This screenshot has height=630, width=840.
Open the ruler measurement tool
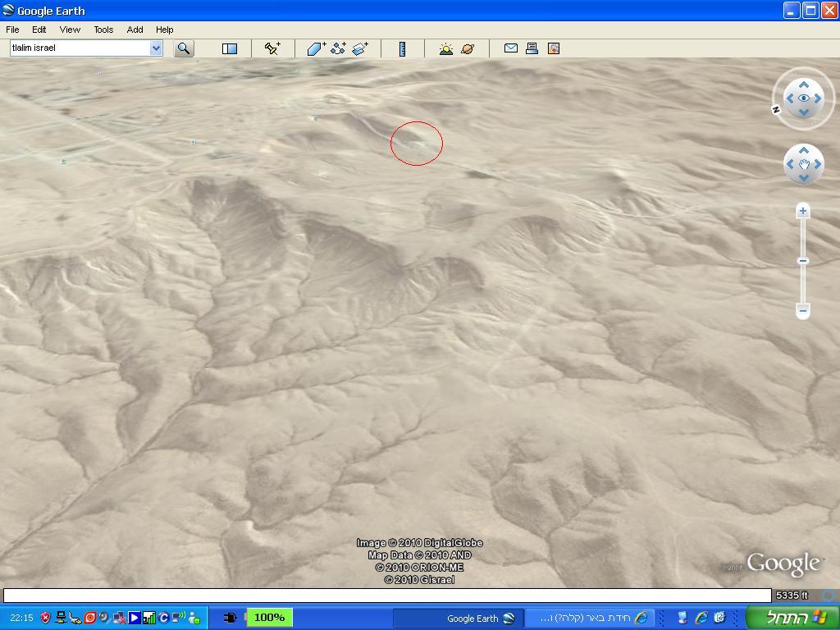[x=402, y=48]
